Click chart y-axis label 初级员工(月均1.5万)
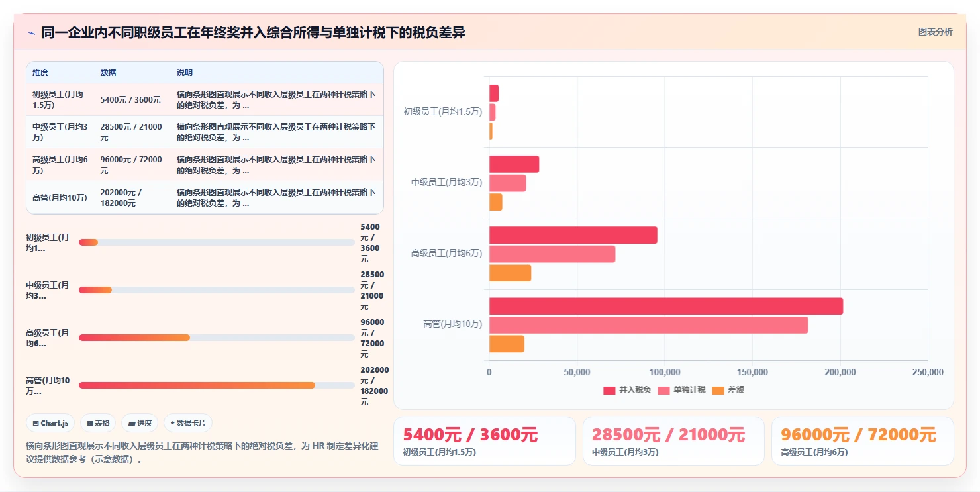Viewport: 980px width, 492px height. 443,111
